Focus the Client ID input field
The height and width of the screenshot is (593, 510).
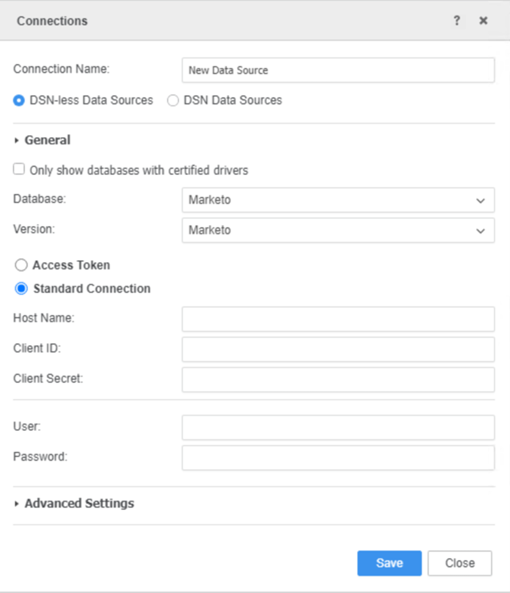(x=338, y=349)
